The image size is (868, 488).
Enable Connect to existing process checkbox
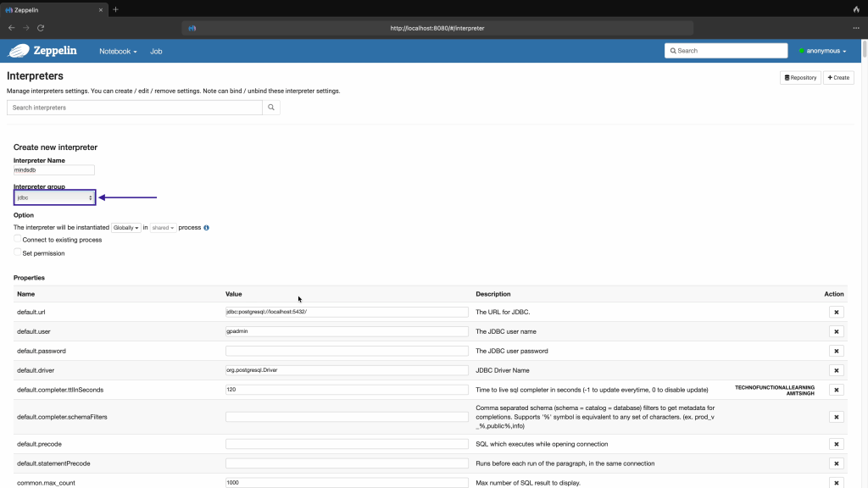click(x=18, y=240)
